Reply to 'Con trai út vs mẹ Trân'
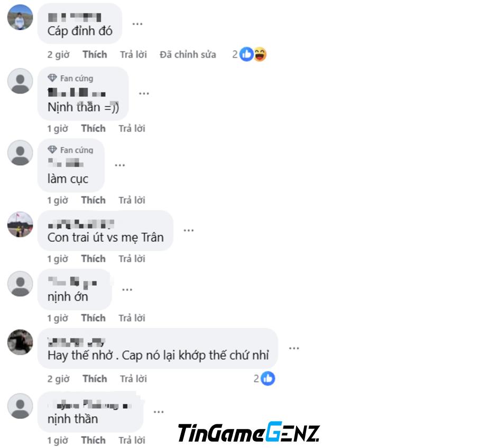497x448 pixels. point(132,259)
